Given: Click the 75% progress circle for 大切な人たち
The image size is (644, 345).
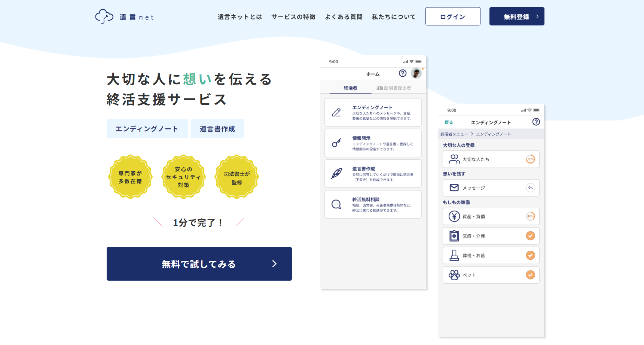Looking at the screenshot, I should (x=530, y=159).
